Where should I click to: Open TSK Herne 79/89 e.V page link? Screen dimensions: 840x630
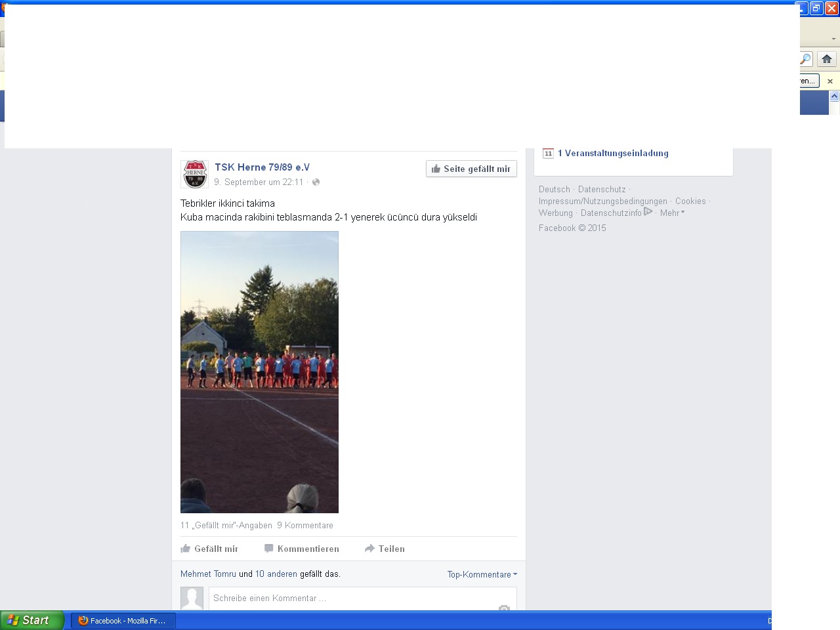tap(262, 167)
